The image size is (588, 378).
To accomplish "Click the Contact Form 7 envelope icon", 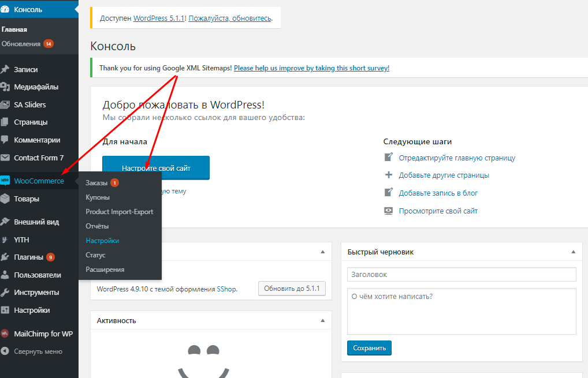I will click(5, 158).
